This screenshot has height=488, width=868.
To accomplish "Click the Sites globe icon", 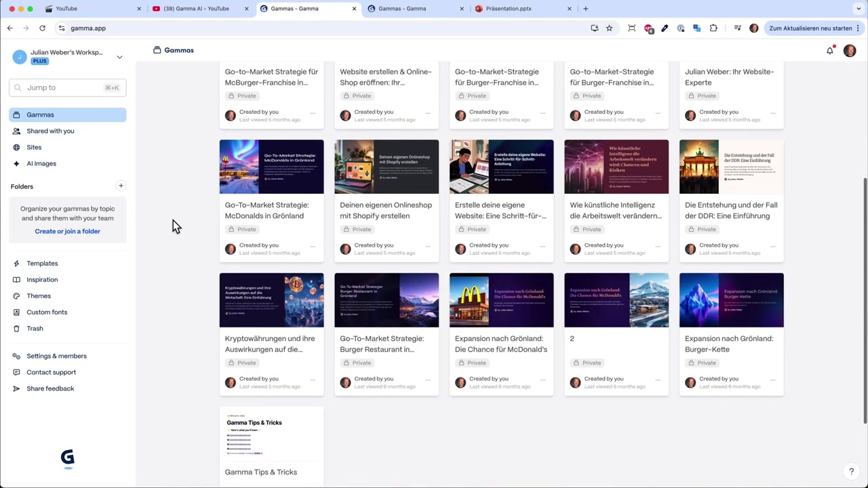I will click(x=16, y=147).
